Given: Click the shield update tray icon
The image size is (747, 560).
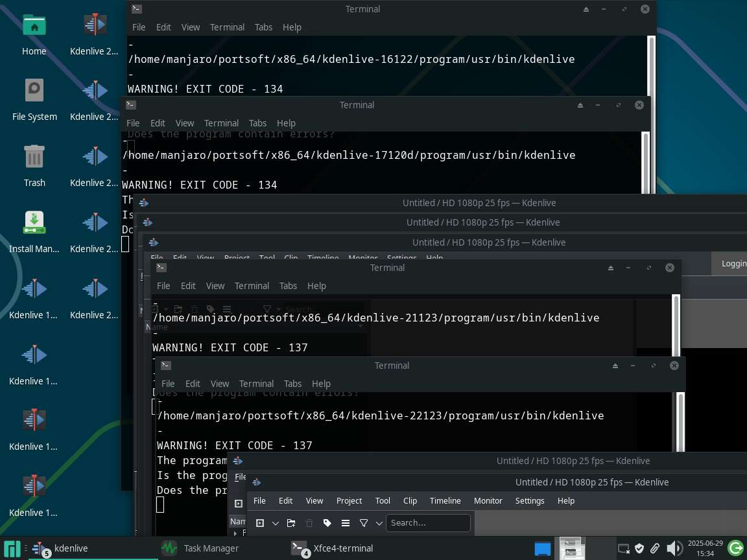Looking at the screenshot, I should 639,548.
